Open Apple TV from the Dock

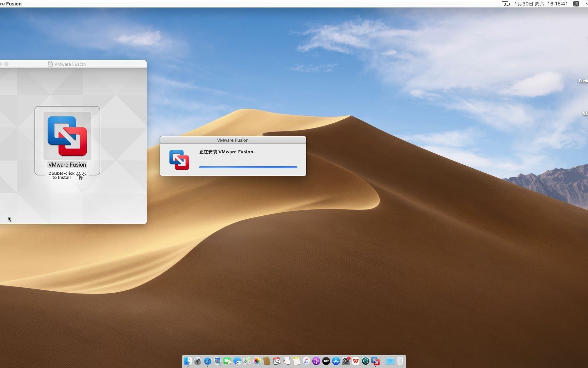pyautogui.click(x=326, y=361)
